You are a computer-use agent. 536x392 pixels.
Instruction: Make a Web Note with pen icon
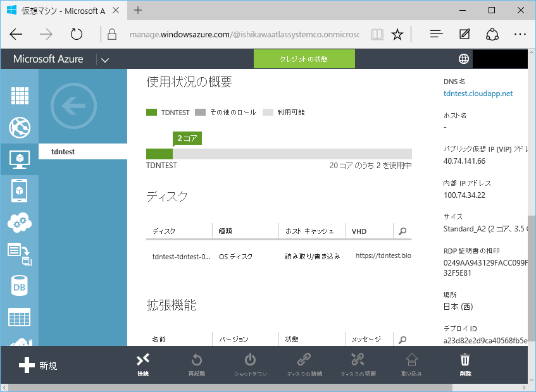(464, 34)
